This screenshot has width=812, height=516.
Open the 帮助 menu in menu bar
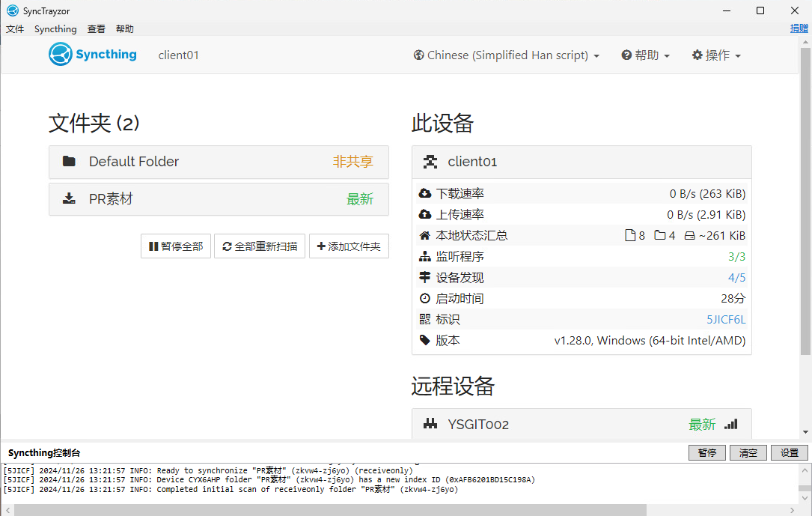pos(125,29)
